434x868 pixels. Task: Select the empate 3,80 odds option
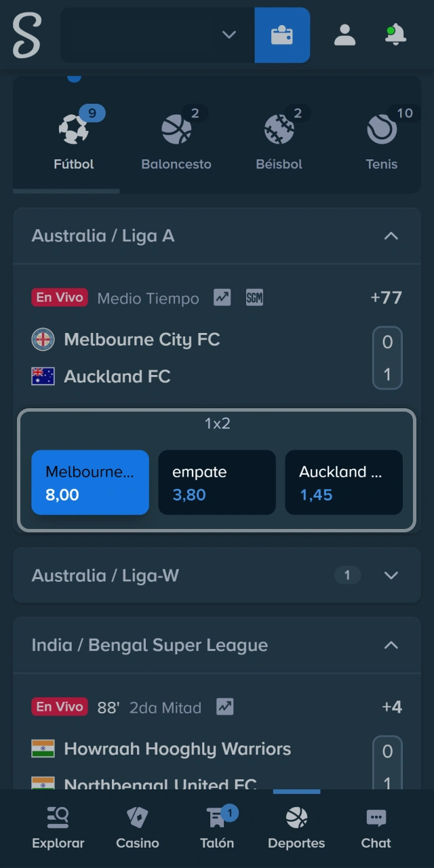click(216, 482)
